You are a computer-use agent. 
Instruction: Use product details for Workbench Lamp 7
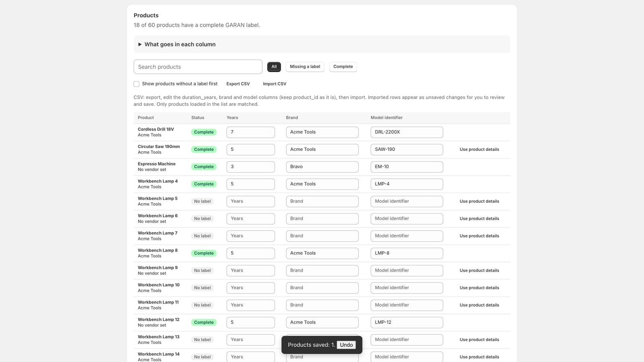tap(479, 236)
